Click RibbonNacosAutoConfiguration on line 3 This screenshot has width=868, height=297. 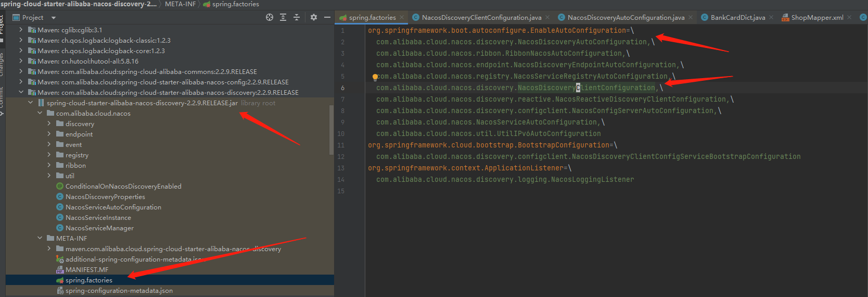(564, 53)
